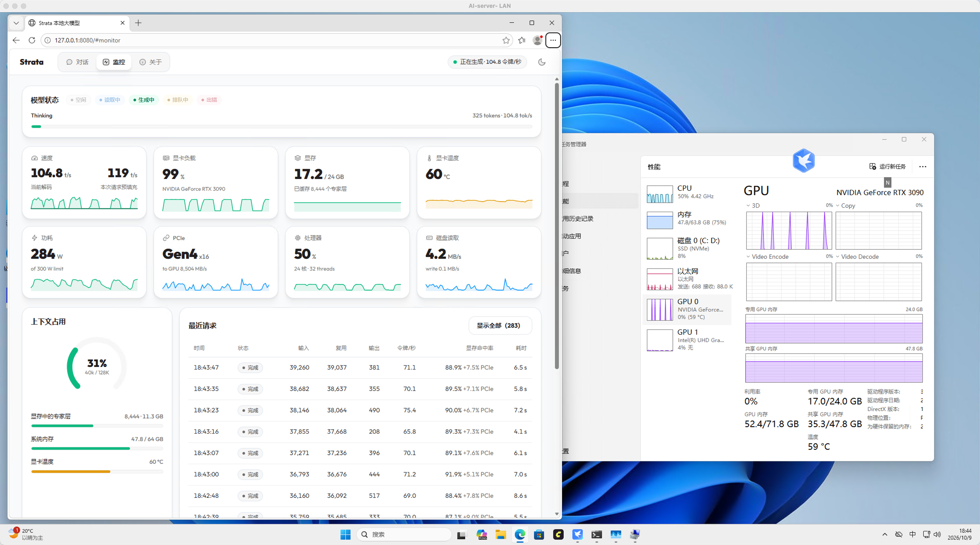Close the Strata 本地大模型 tab

[x=122, y=23]
